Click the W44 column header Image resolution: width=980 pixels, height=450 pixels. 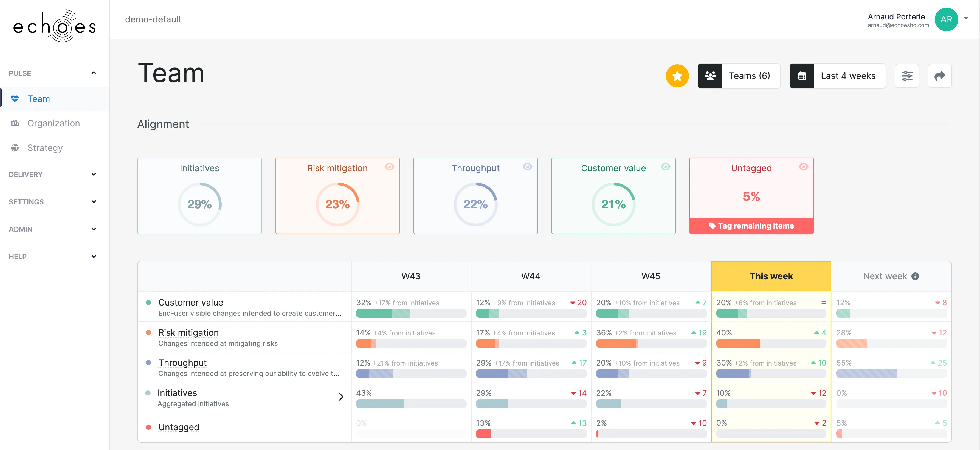click(x=531, y=276)
